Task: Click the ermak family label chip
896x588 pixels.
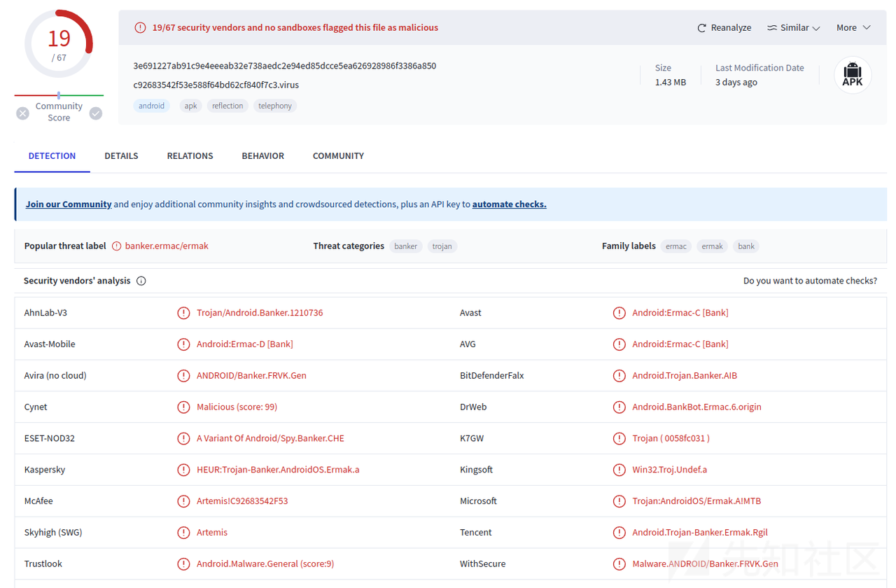Action: tap(712, 246)
